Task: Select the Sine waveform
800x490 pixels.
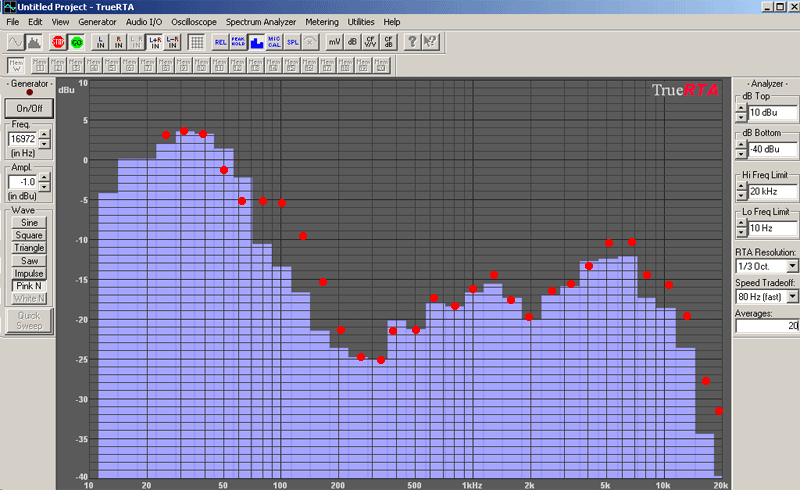Action: [x=29, y=223]
